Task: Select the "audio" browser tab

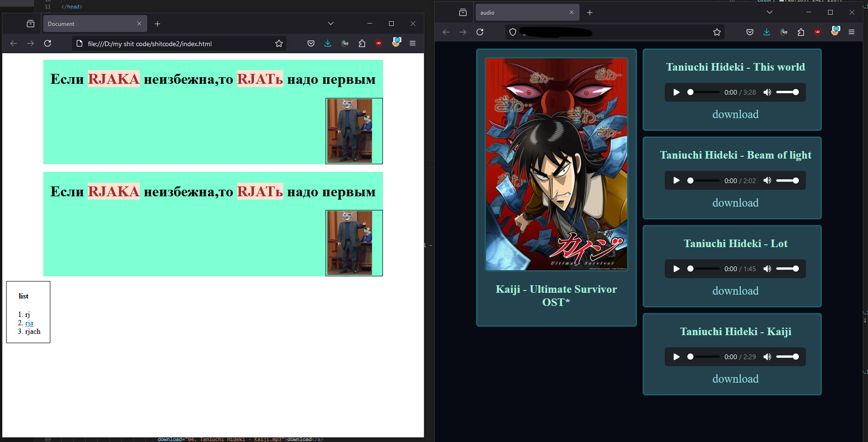Action: point(522,13)
